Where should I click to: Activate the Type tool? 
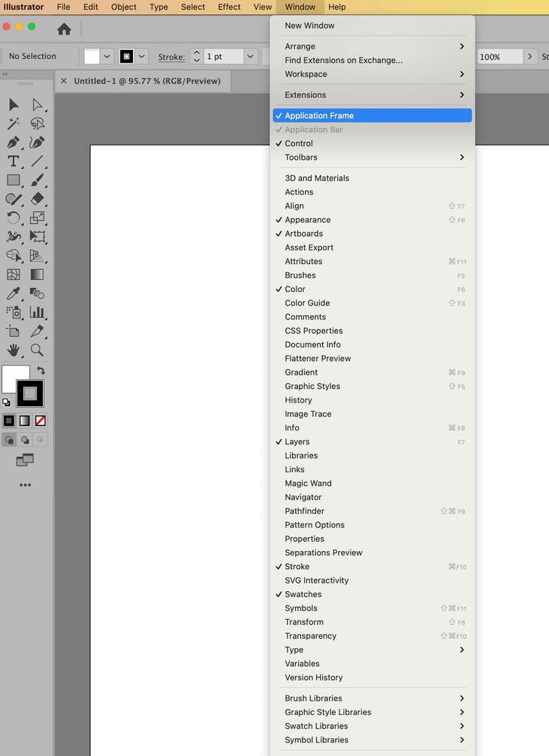(x=14, y=161)
